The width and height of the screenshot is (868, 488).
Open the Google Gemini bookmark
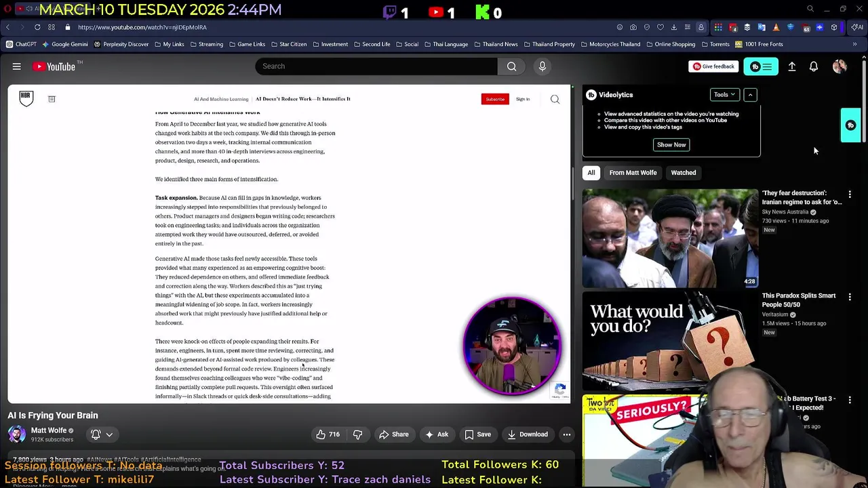(65, 44)
